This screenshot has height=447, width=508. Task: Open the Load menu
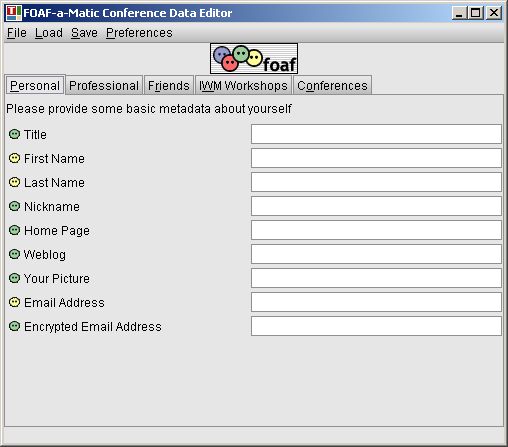[x=49, y=33]
